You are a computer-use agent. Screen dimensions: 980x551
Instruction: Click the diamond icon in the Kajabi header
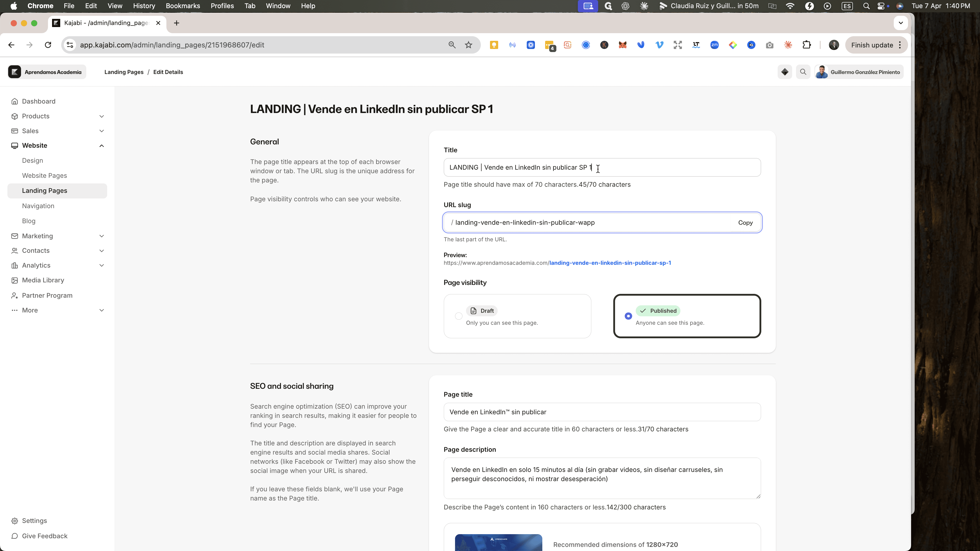pyautogui.click(x=785, y=72)
